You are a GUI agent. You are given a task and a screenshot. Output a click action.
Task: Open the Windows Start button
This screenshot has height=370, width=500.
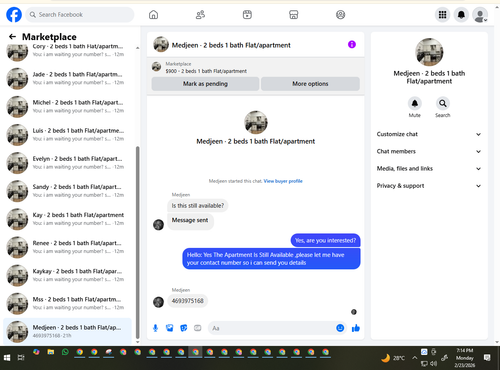(7, 358)
